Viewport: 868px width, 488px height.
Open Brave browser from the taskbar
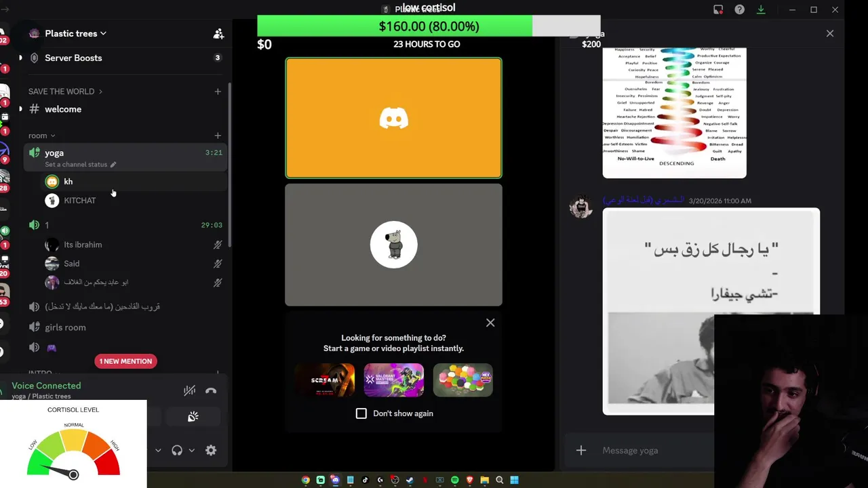pyautogui.click(x=469, y=480)
